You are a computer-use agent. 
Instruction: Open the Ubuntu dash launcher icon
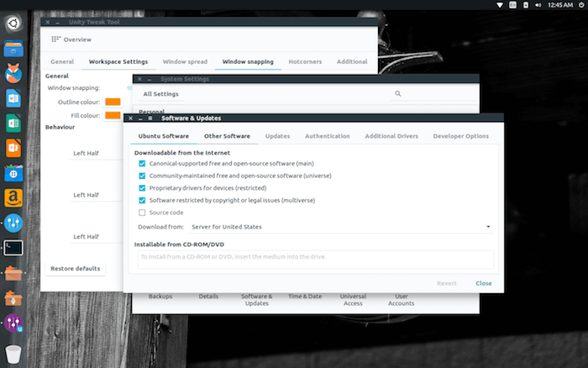(x=13, y=24)
